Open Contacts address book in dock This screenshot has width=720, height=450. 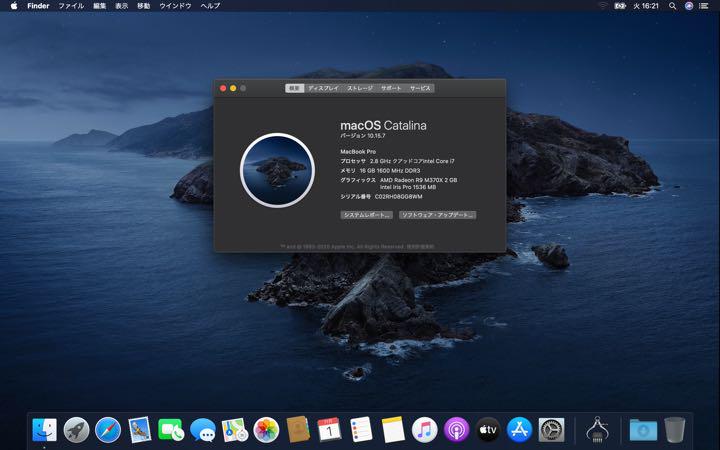pos(298,430)
